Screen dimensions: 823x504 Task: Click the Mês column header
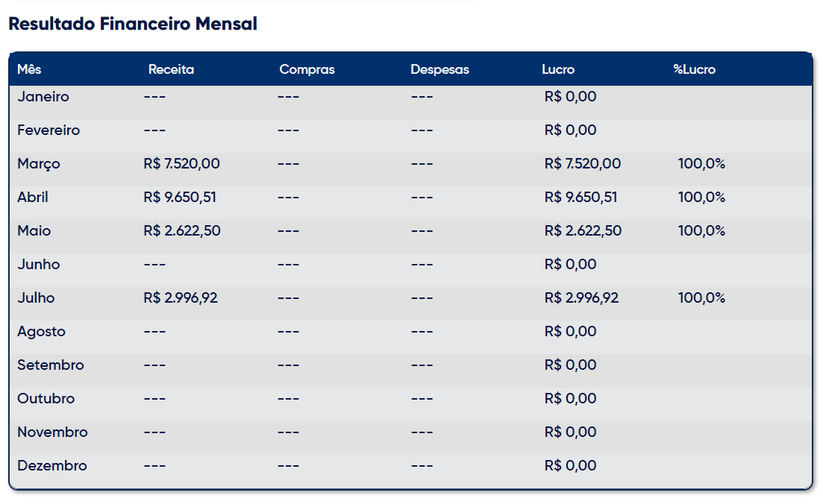coord(29,69)
